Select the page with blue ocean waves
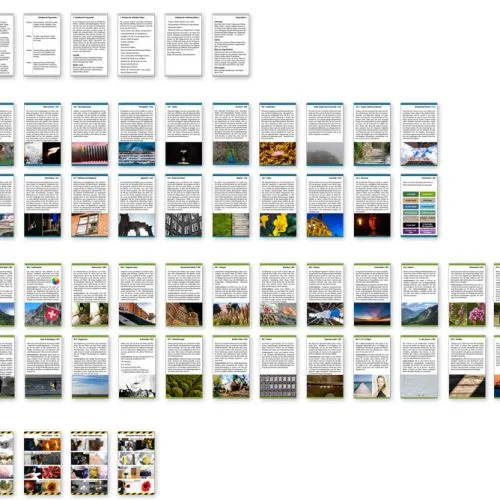The width and height of the screenshot is (500, 500). point(137,134)
